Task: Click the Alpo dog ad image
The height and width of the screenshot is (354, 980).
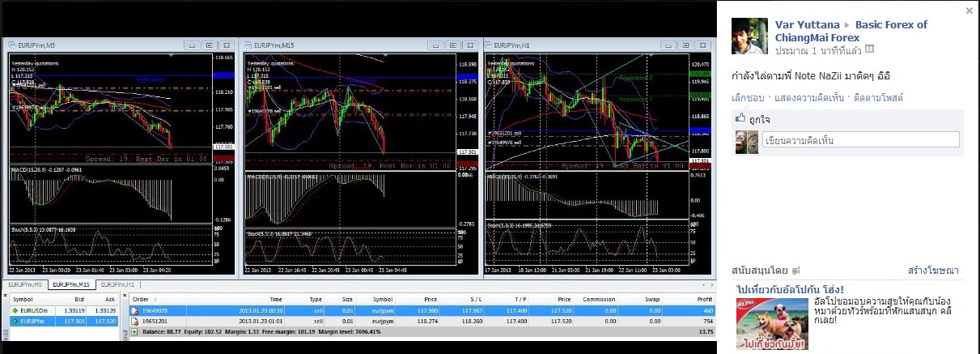Action: tap(772, 323)
